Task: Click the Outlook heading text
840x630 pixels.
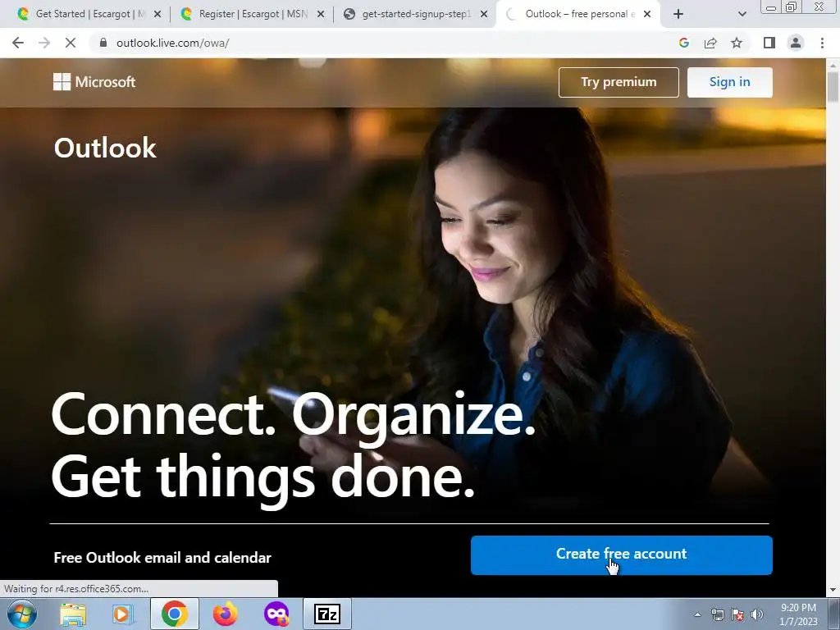Action: [x=105, y=148]
